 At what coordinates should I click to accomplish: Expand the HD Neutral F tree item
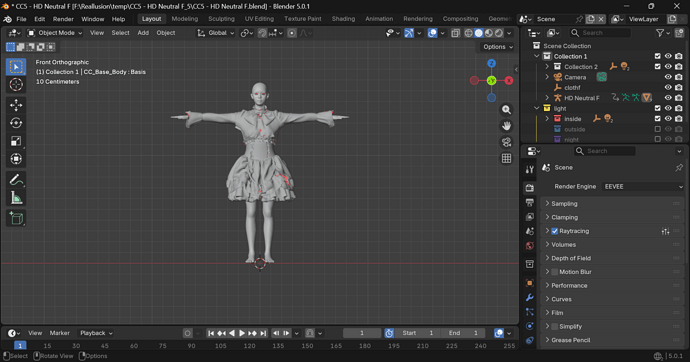click(547, 98)
